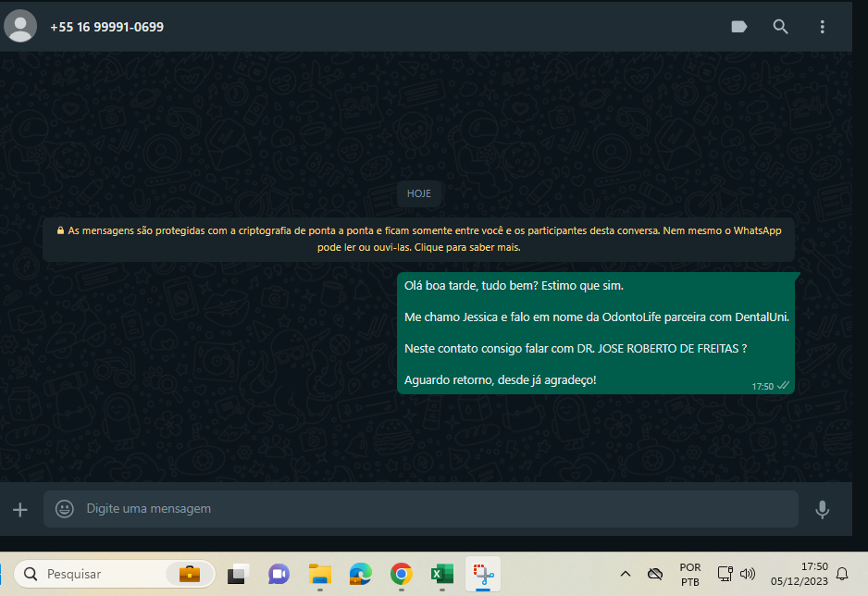Click the 17:50 message timestamp

763,386
